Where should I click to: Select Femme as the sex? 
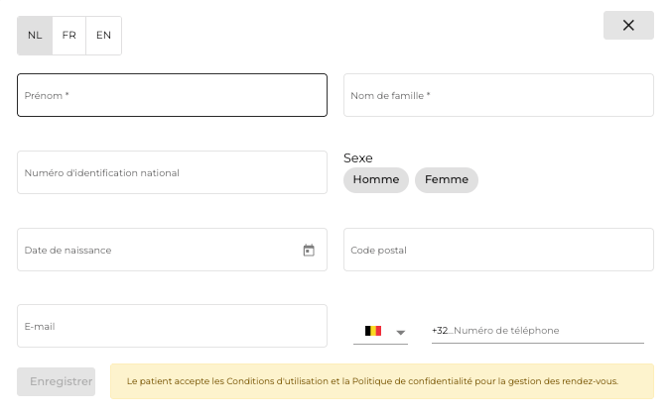coord(446,180)
